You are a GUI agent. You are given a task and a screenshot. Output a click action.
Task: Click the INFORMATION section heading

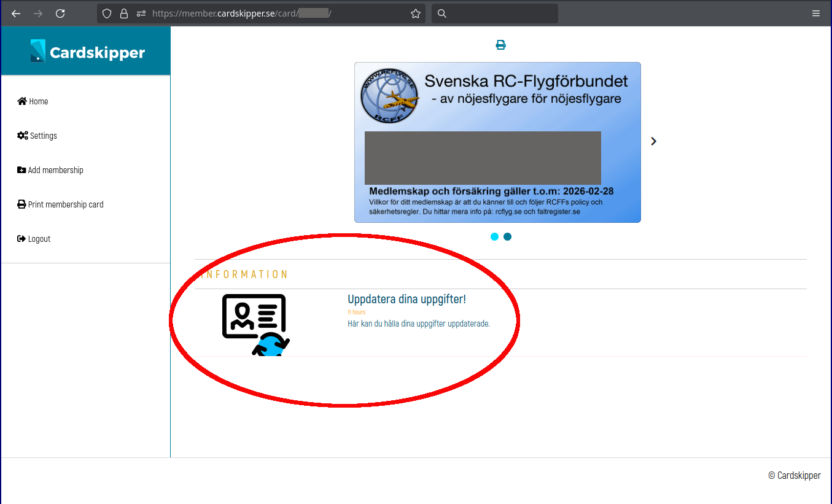(244, 274)
